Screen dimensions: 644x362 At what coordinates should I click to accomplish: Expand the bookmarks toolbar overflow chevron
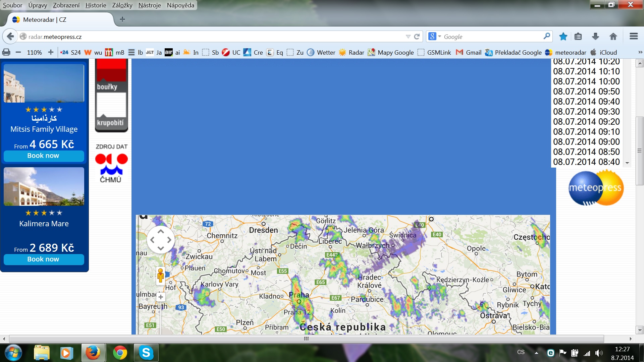pyautogui.click(x=640, y=52)
